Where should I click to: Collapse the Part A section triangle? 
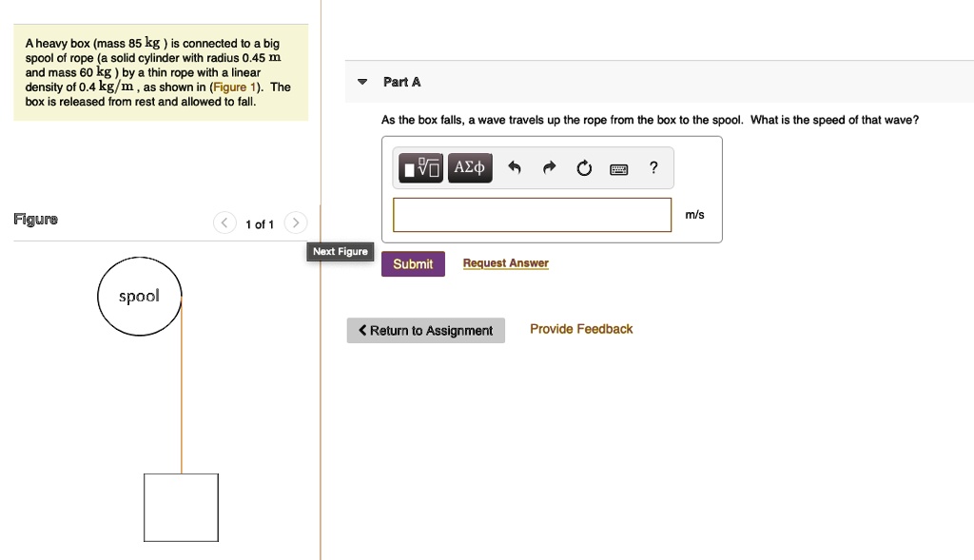click(361, 82)
